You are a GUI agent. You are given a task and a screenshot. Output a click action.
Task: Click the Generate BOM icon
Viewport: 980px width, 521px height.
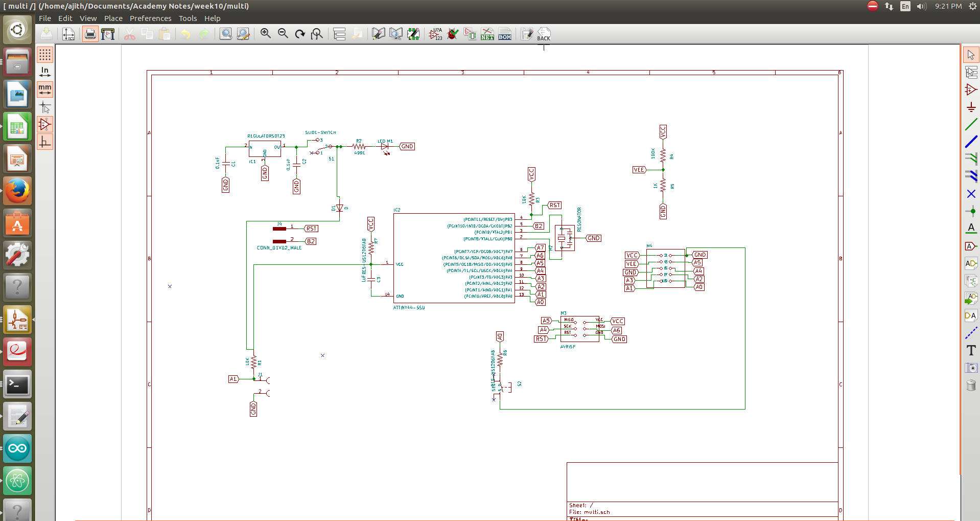point(505,34)
